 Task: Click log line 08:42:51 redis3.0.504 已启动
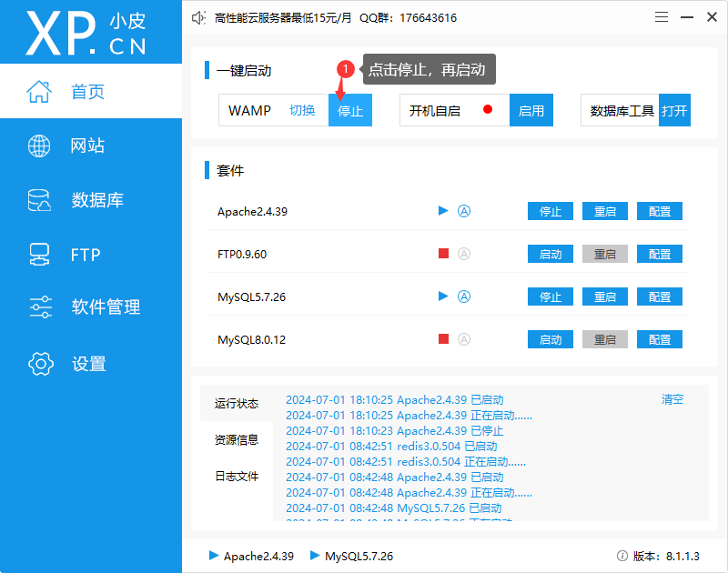pyautogui.click(x=391, y=447)
